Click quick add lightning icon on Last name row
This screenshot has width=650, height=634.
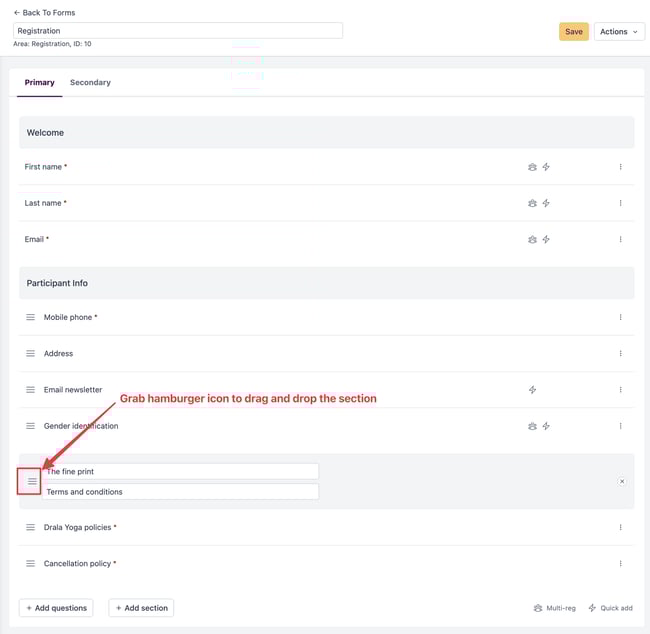(x=546, y=203)
